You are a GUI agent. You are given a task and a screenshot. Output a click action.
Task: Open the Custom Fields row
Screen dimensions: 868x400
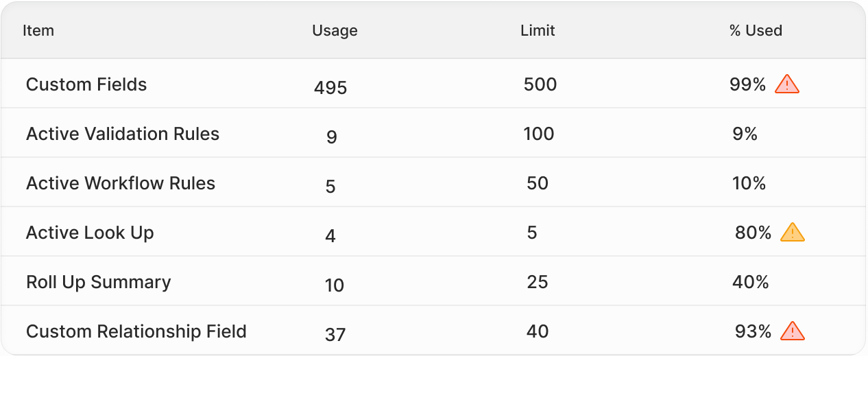pyautogui.click(x=433, y=84)
